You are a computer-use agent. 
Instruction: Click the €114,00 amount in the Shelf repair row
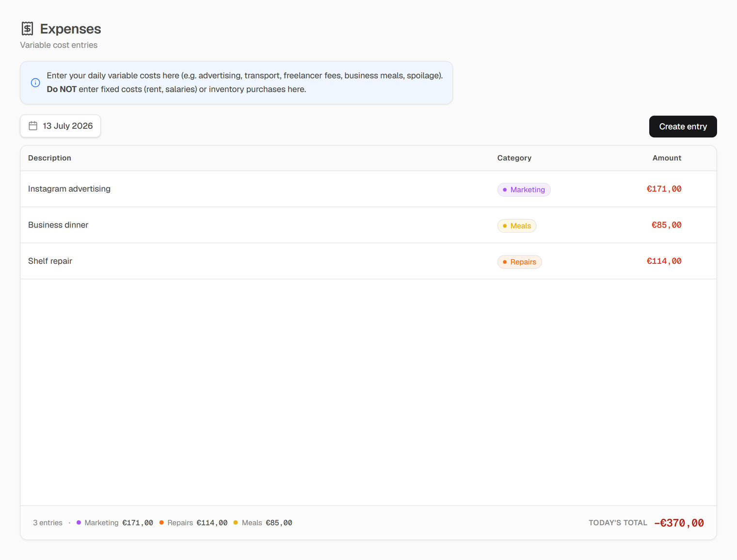[x=664, y=261]
